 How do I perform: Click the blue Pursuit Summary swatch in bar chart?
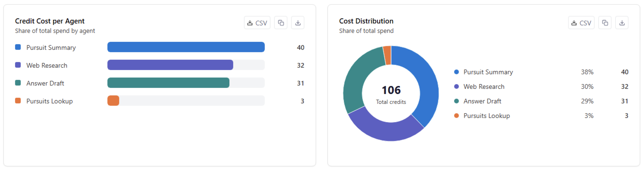click(18, 47)
